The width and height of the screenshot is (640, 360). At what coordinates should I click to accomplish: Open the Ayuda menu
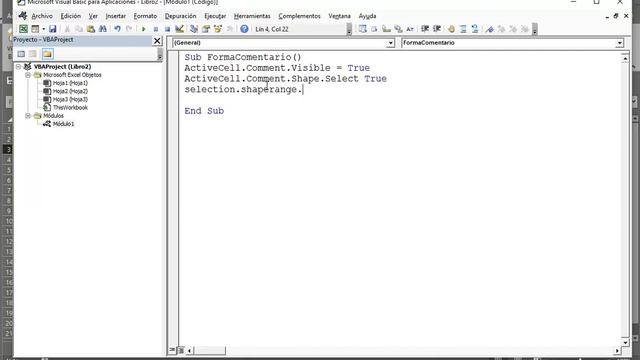(367, 16)
